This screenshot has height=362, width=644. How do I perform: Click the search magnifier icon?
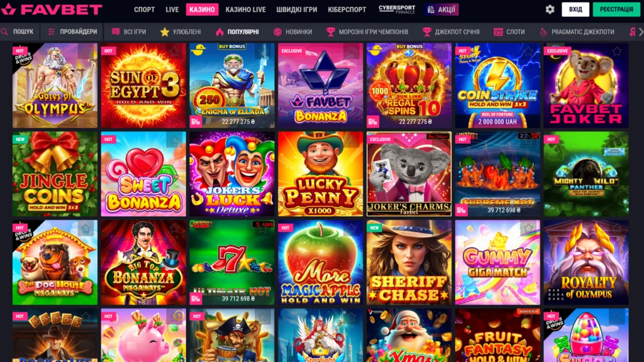coord(4,31)
